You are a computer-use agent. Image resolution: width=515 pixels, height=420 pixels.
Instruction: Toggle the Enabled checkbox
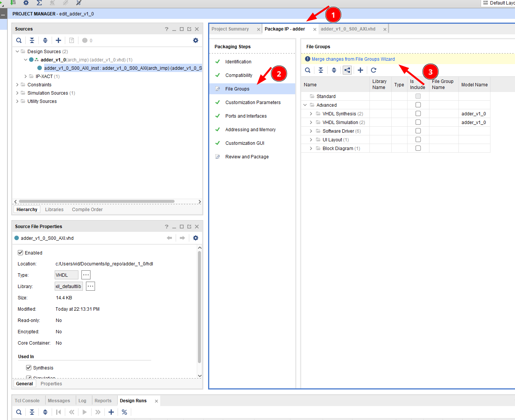pyautogui.click(x=20, y=253)
